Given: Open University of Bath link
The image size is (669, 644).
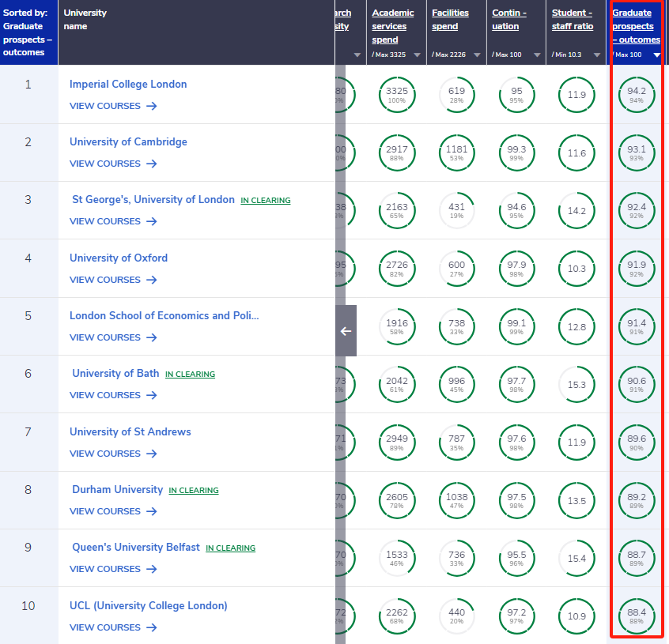Looking at the screenshot, I should (115, 373).
